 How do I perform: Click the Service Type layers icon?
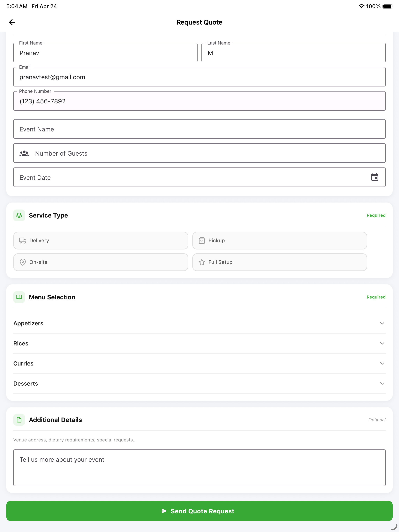tap(19, 215)
